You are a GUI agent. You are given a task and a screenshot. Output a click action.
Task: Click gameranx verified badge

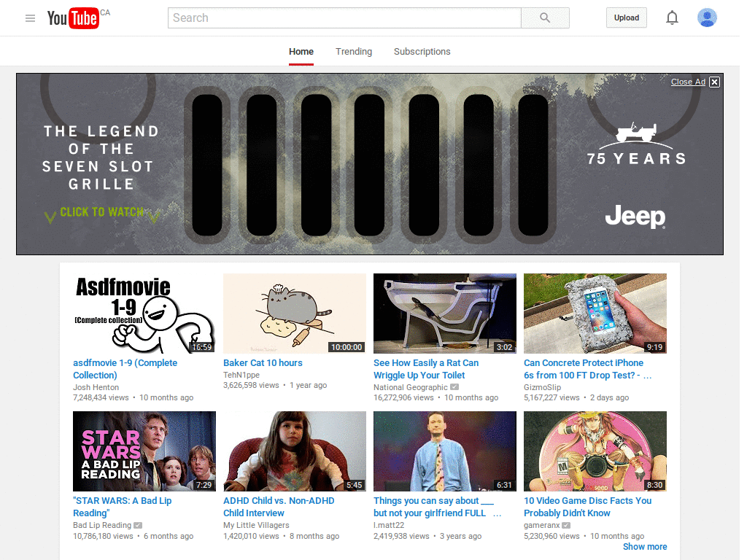pos(566,525)
